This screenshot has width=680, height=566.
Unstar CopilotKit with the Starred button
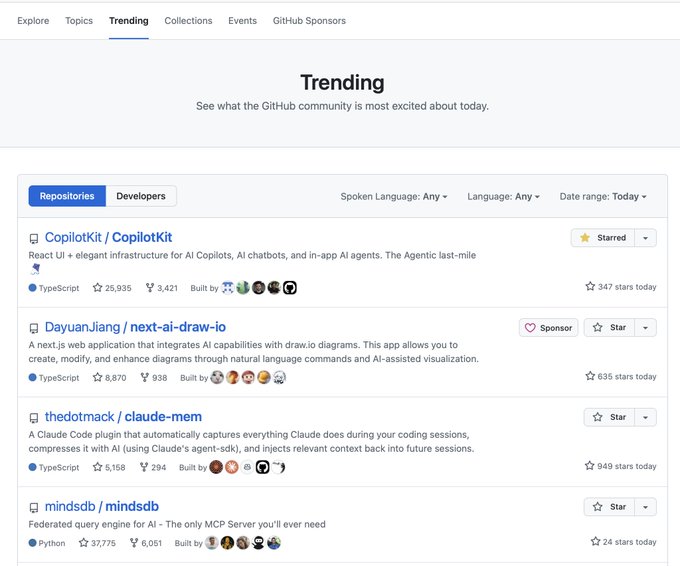coord(603,238)
